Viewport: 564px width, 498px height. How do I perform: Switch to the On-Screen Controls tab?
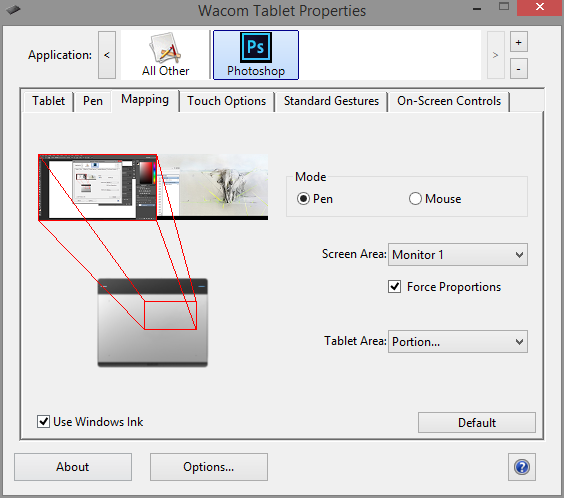click(x=449, y=101)
